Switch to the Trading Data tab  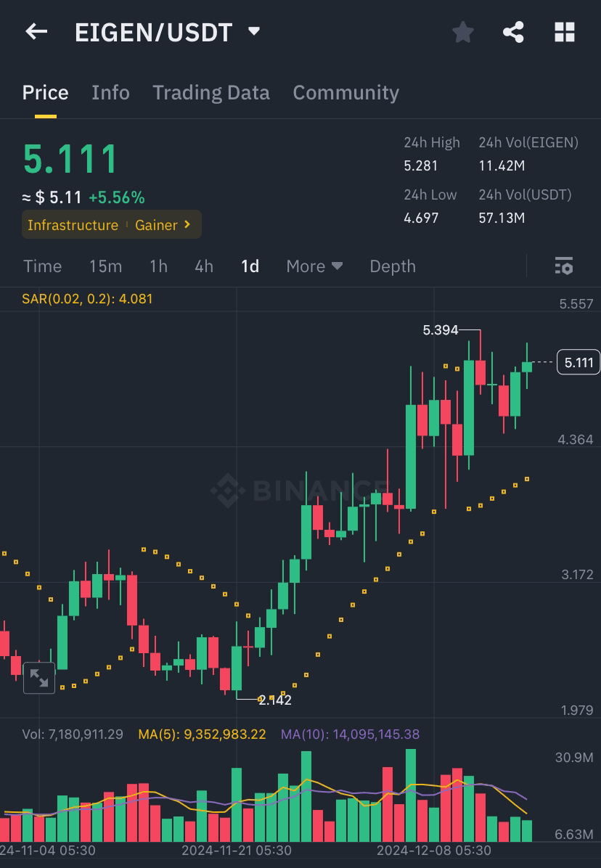[210, 92]
